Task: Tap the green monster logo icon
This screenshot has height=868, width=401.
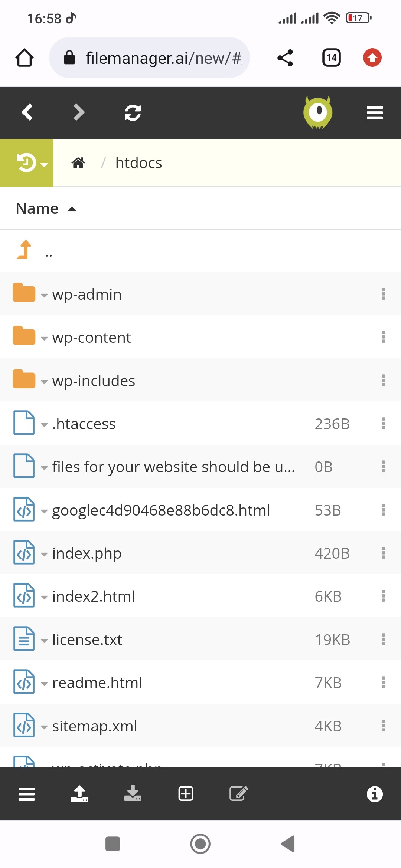Action: 318,112
